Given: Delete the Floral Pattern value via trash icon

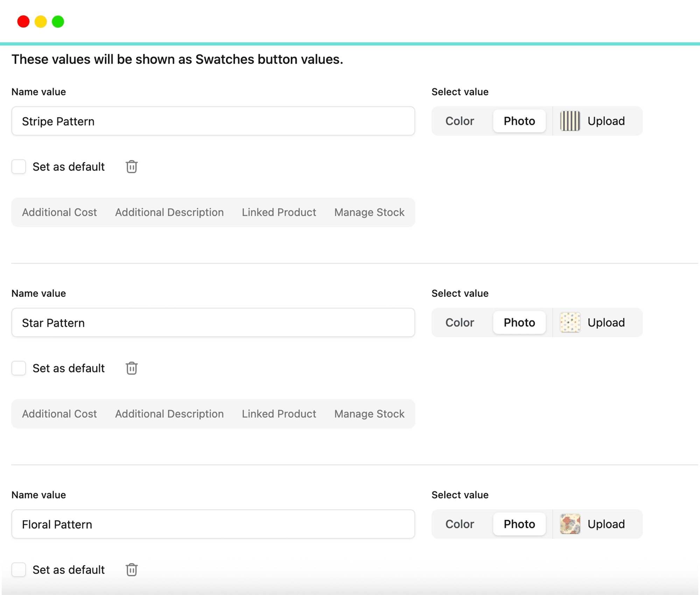Looking at the screenshot, I should point(132,570).
